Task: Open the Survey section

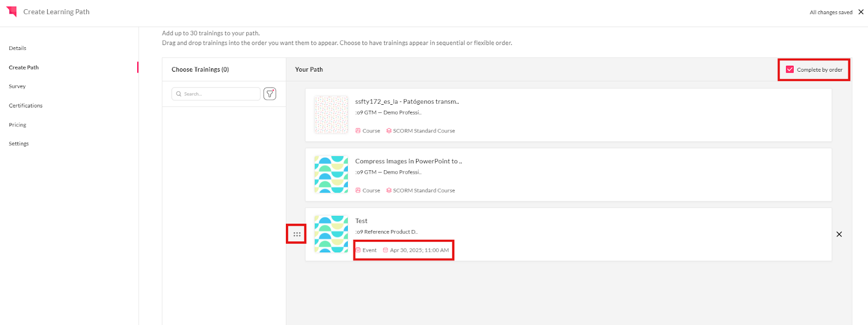Action: pyautogui.click(x=17, y=86)
